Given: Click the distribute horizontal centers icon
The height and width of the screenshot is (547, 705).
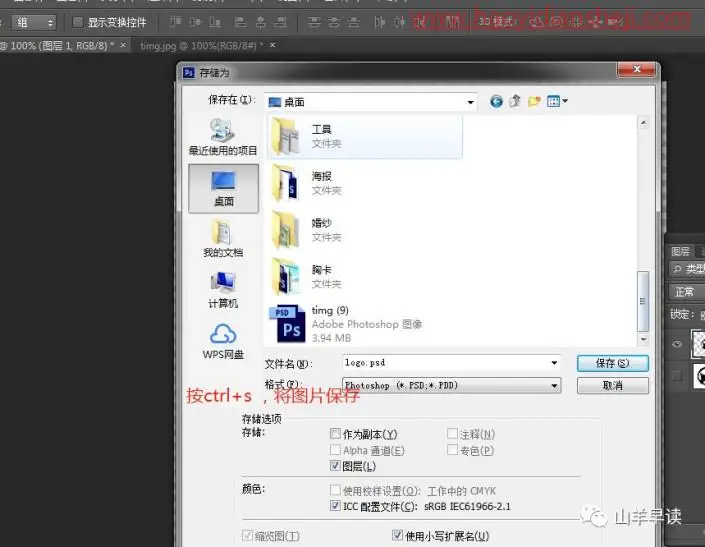Looking at the screenshot, I should [399, 22].
